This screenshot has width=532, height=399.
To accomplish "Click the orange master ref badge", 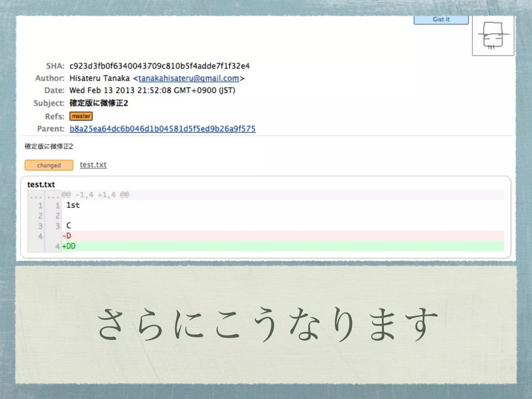I will (81, 116).
